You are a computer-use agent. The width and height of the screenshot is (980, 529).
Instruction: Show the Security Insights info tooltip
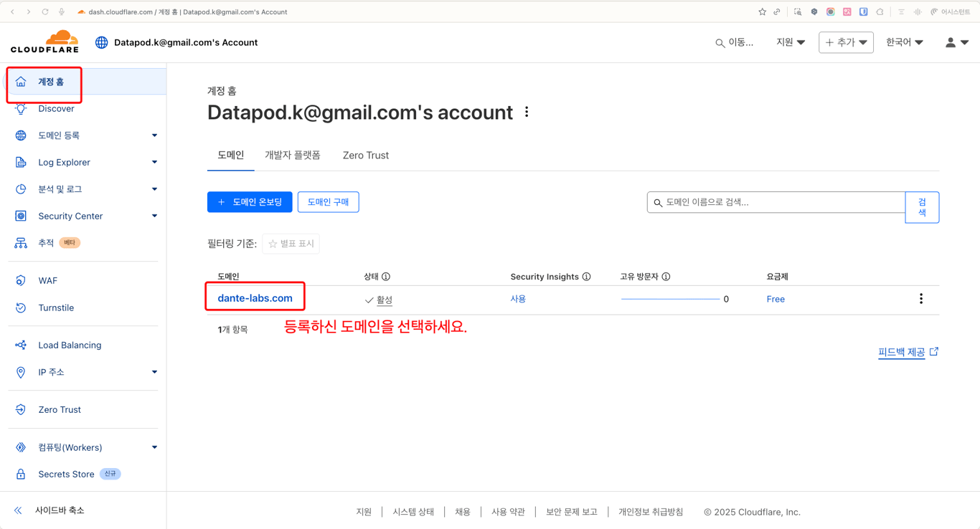click(586, 277)
